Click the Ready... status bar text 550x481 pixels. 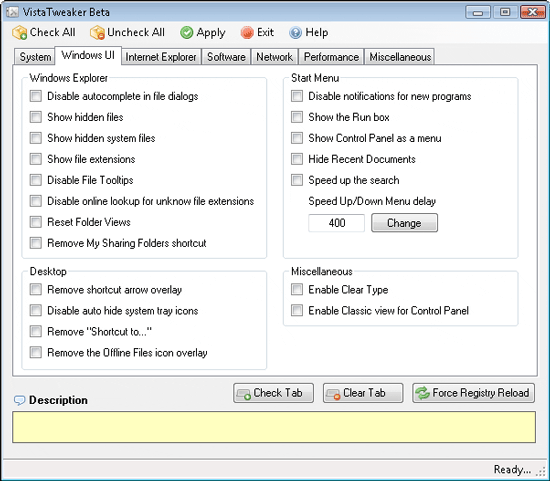point(512,469)
